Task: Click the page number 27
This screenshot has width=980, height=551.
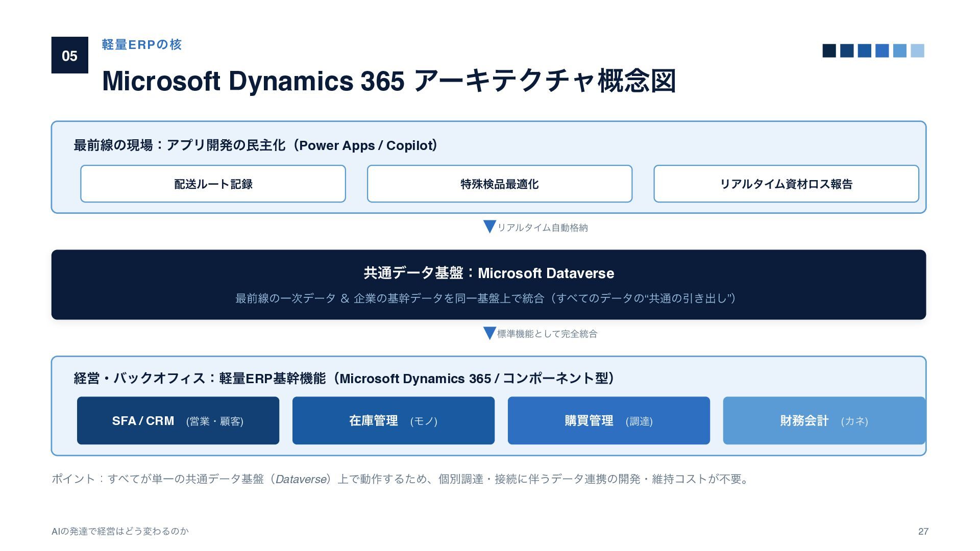Action: 923,531
